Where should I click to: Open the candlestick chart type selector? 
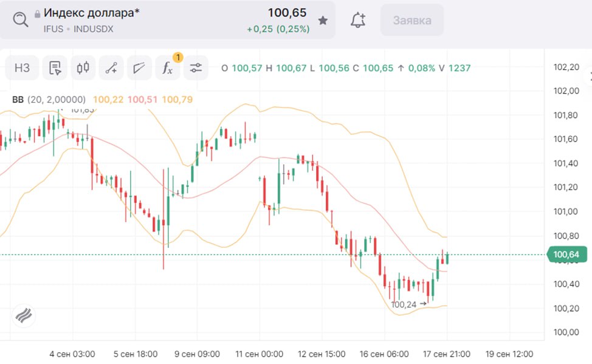[x=83, y=68]
